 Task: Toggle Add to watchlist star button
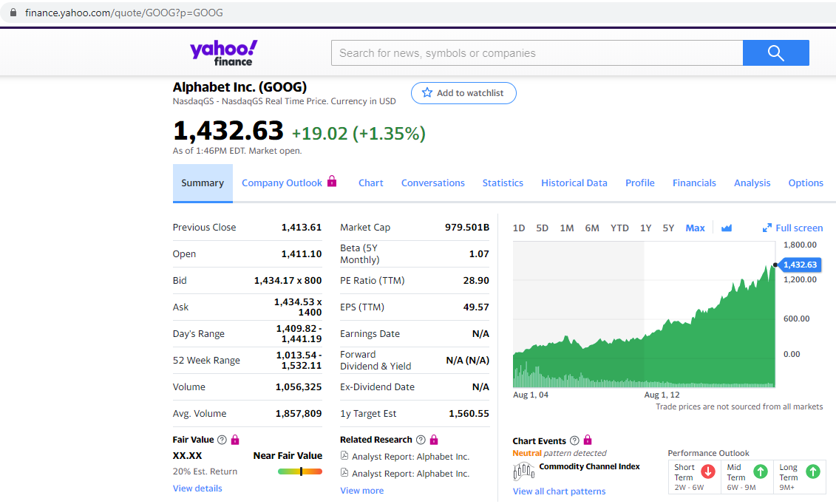(463, 93)
